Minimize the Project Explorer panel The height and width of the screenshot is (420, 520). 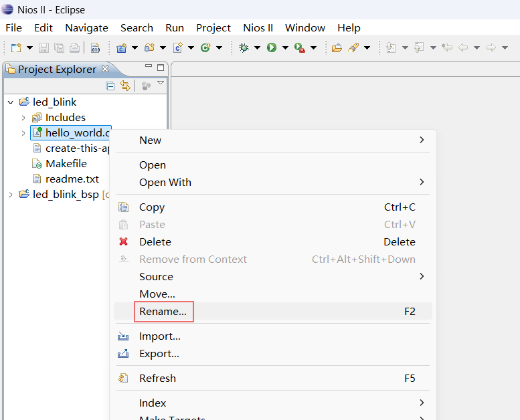tap(149, 66)
